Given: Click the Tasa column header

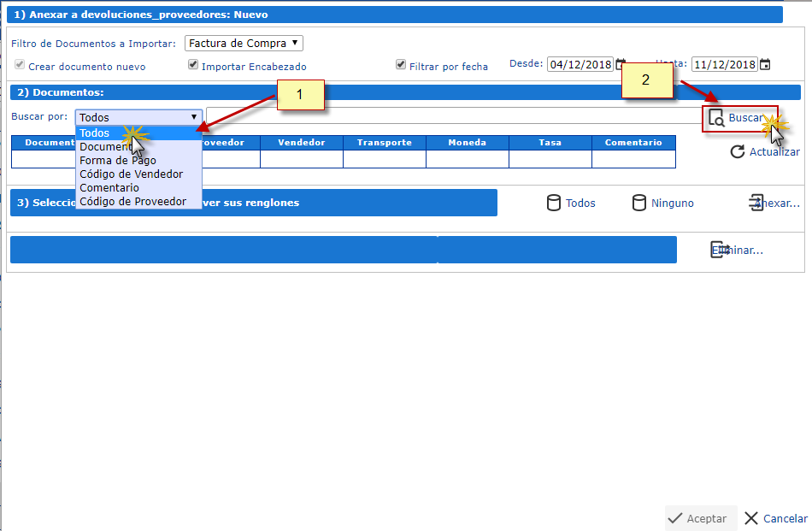Looking at the screenshot, I should [x=550, y=143].
